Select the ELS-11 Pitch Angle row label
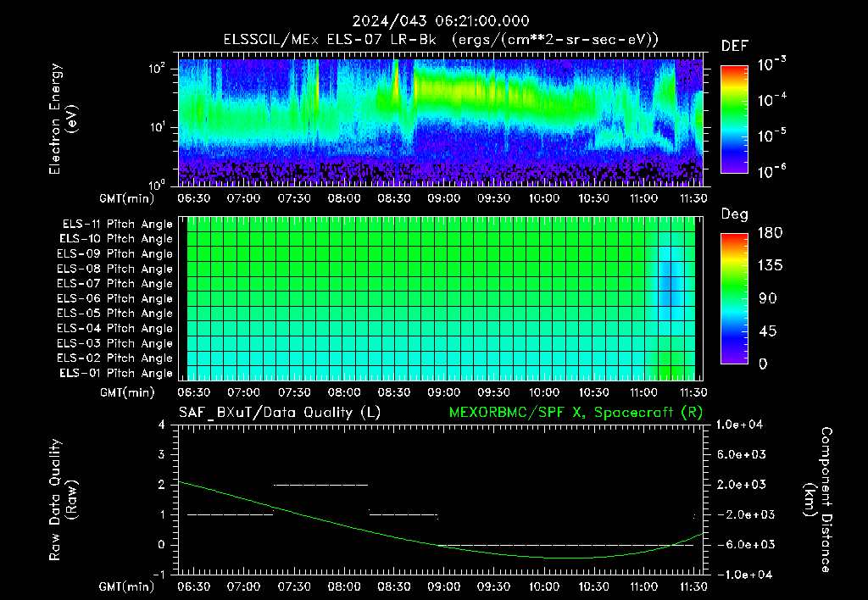Screen dimensions: 868x600 click(117, 225)
